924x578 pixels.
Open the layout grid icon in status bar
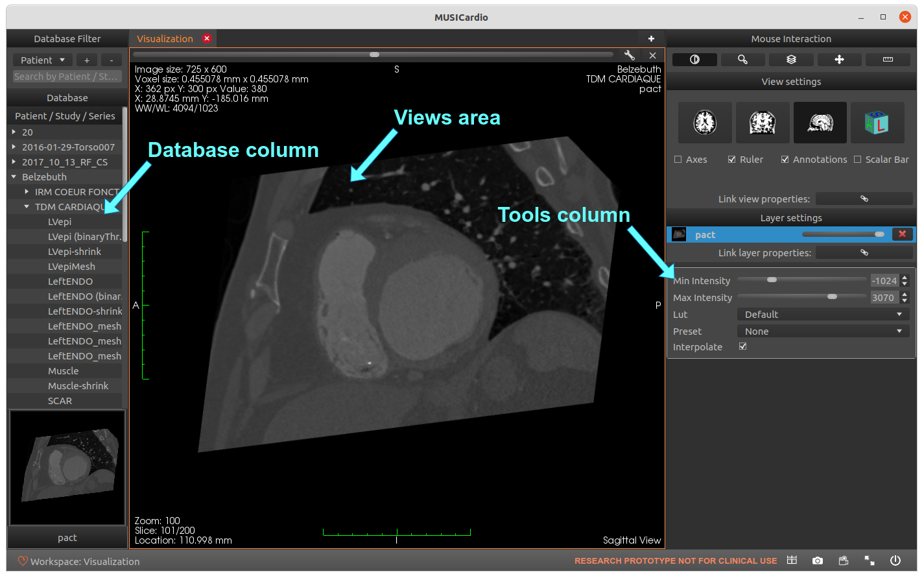(792, 560)
